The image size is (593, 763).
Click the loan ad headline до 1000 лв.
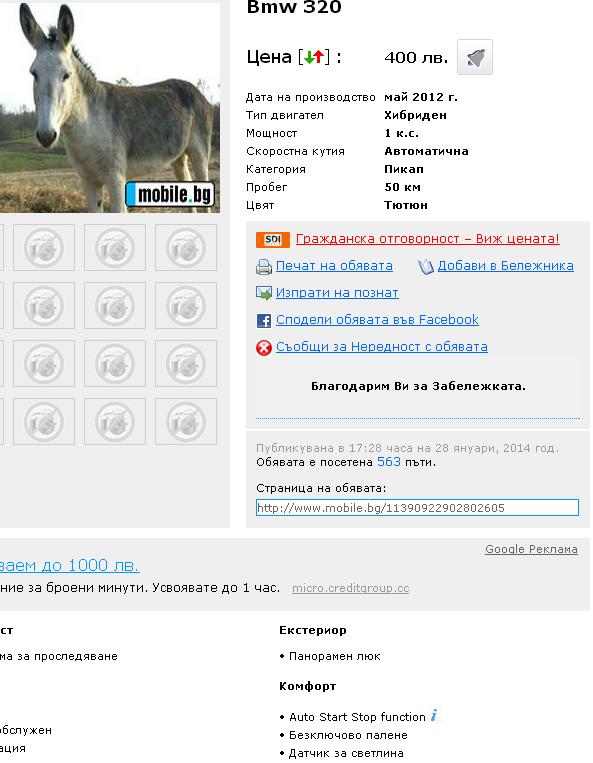70,565
